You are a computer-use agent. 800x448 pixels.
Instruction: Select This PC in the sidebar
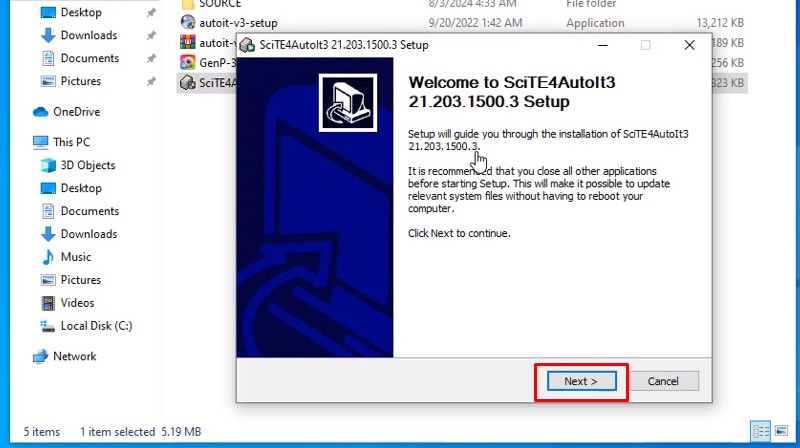71,142
